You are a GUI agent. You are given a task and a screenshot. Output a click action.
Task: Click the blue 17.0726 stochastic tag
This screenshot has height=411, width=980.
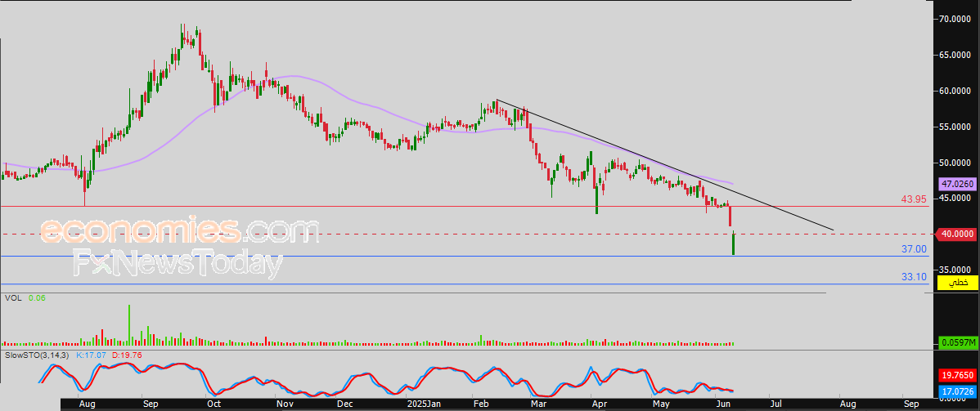(x=959, y=392)
